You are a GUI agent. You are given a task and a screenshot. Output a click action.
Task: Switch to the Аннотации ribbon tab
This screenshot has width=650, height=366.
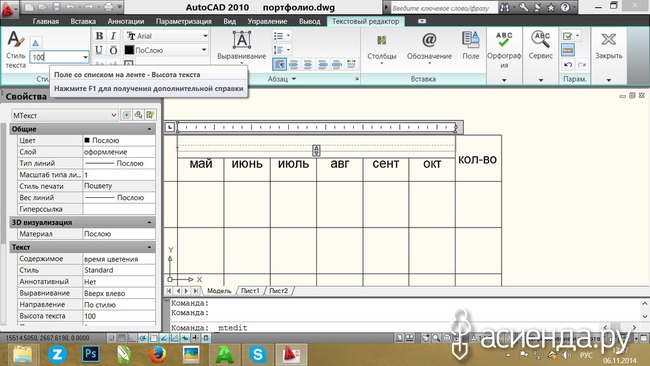click(126, 21)
